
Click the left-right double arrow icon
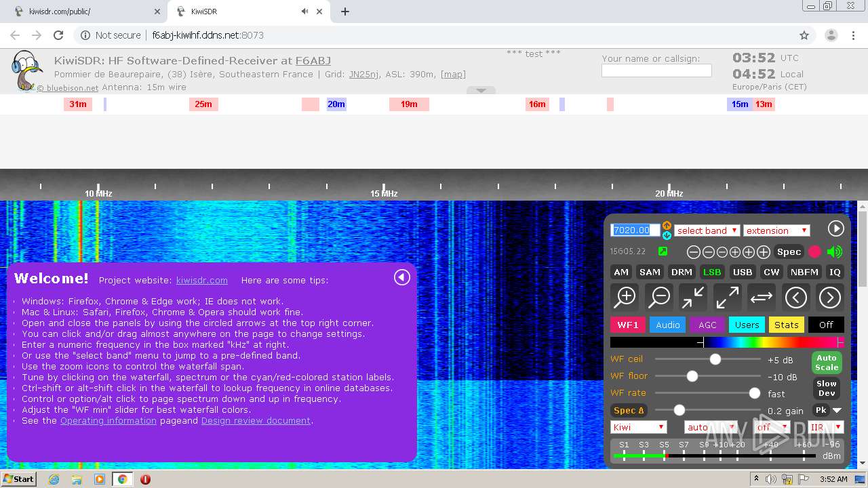point(762,297)
